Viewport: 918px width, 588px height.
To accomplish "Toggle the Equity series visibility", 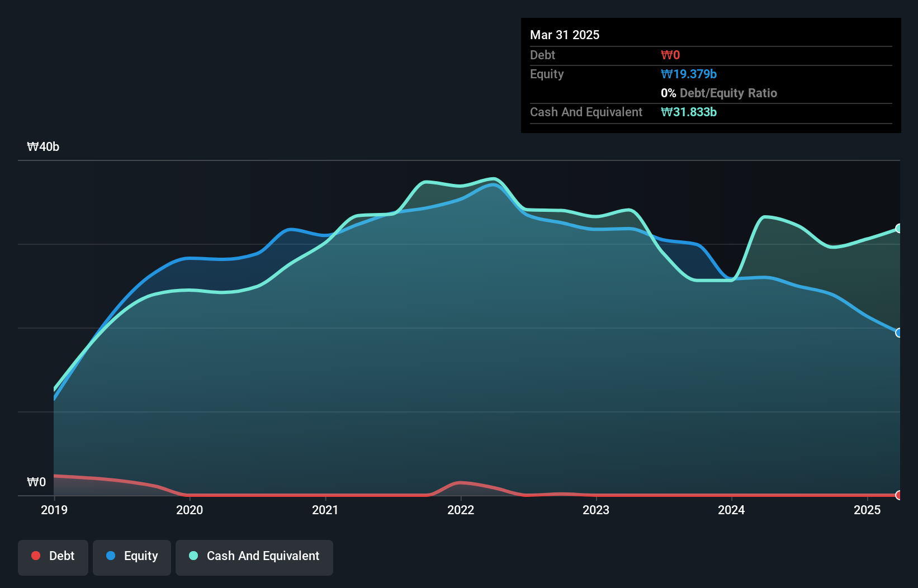I will pyautogui.click(x=131, y=557).
